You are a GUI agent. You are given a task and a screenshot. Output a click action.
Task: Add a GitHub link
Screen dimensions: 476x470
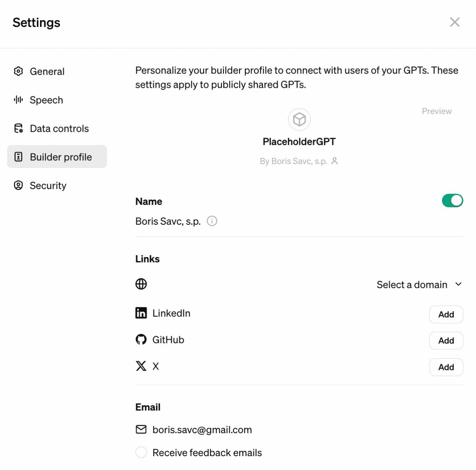click(446, 341)
